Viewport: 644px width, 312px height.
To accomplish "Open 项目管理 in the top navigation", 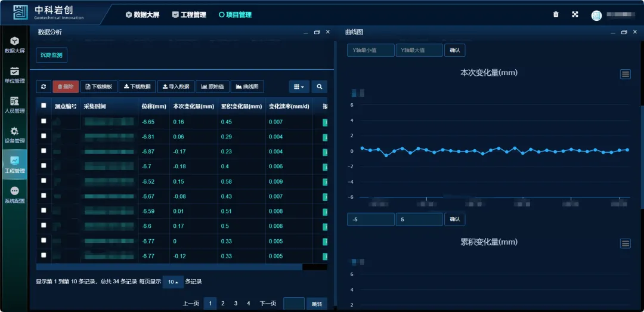I will click(x=236, y=15).
